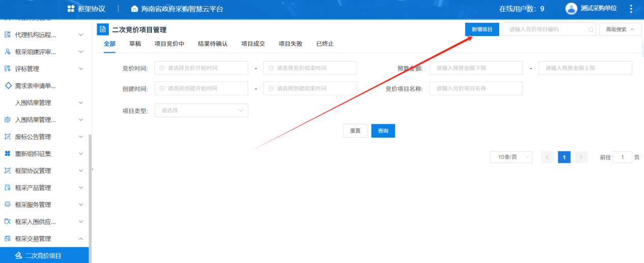Click the 新增项目 button
The height and width of the screenshot is (263, 644).
[x=482, y=29]
